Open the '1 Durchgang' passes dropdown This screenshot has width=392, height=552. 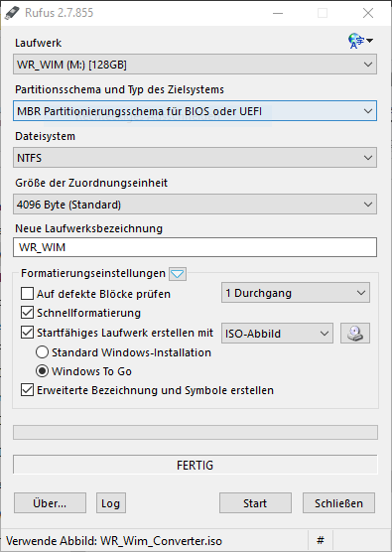(296, 293)
